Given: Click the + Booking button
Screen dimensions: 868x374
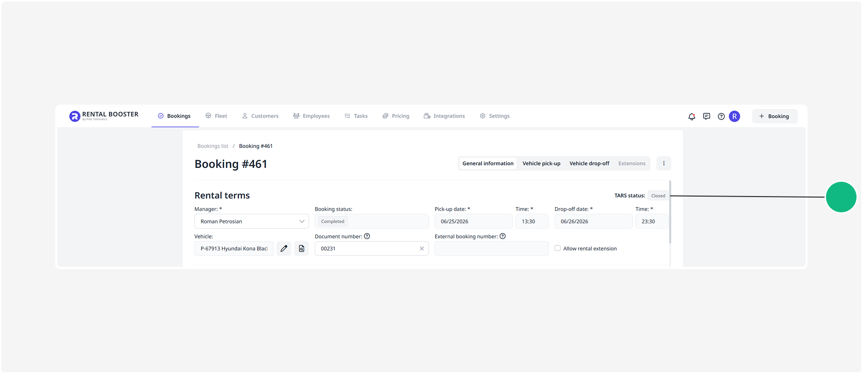Looking at the screenshot, I should [x=774, y=116].
